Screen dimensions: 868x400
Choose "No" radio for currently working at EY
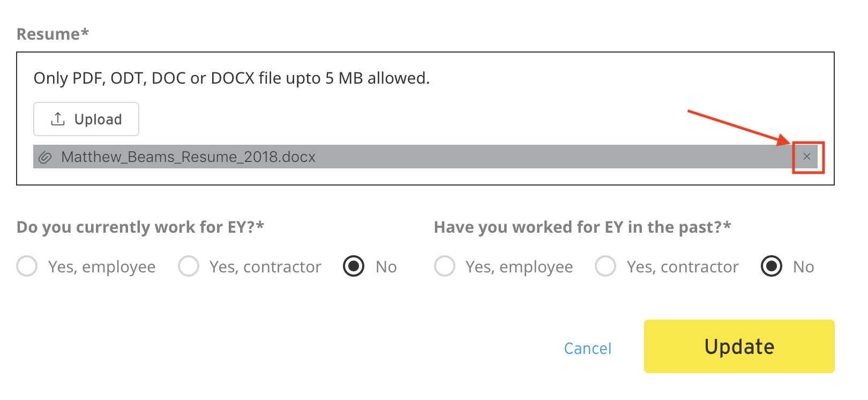(x=354, y=266)
